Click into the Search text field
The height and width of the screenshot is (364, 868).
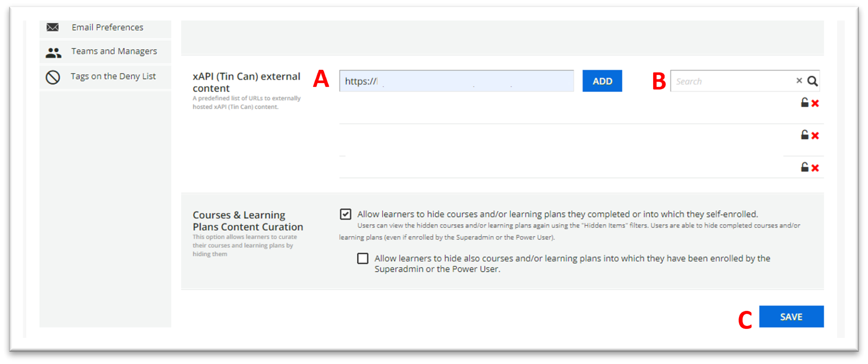click(731, 81)
